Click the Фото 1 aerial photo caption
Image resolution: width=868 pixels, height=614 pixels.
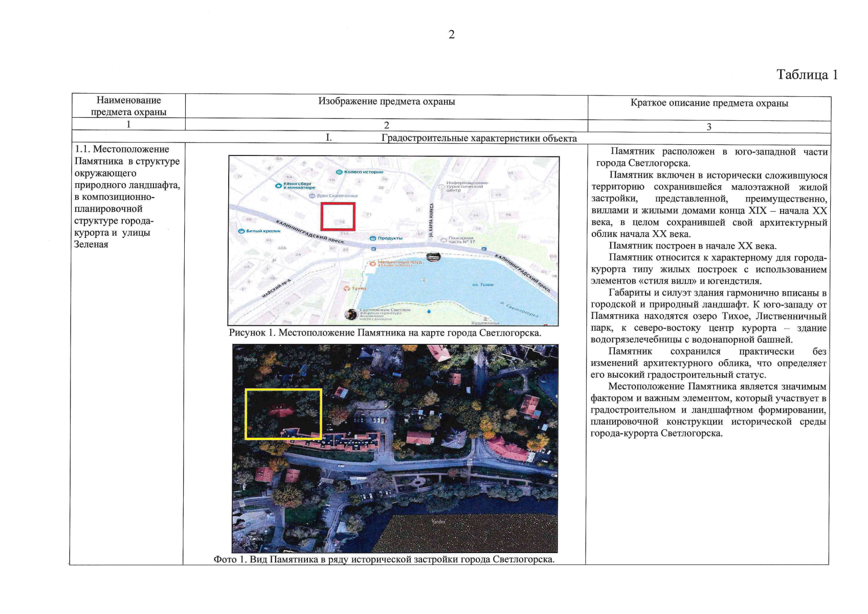pos(384,559)
